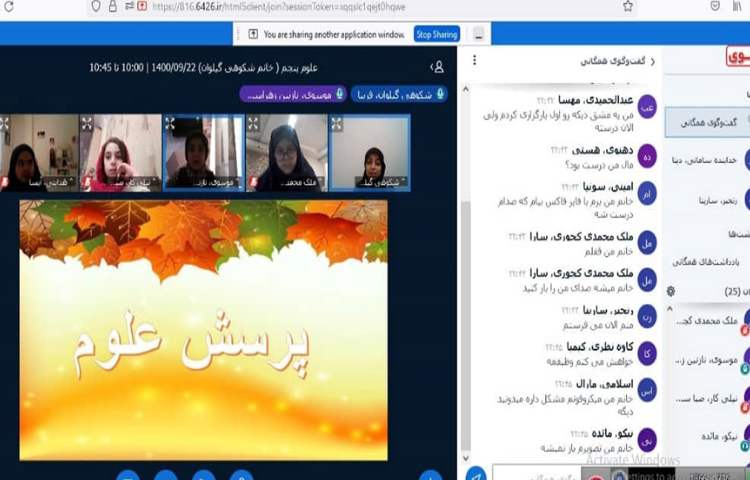The image size is (750, 480).
Task: Click عبدالحمیدی مهسا message text
Action: coord(558,121)
